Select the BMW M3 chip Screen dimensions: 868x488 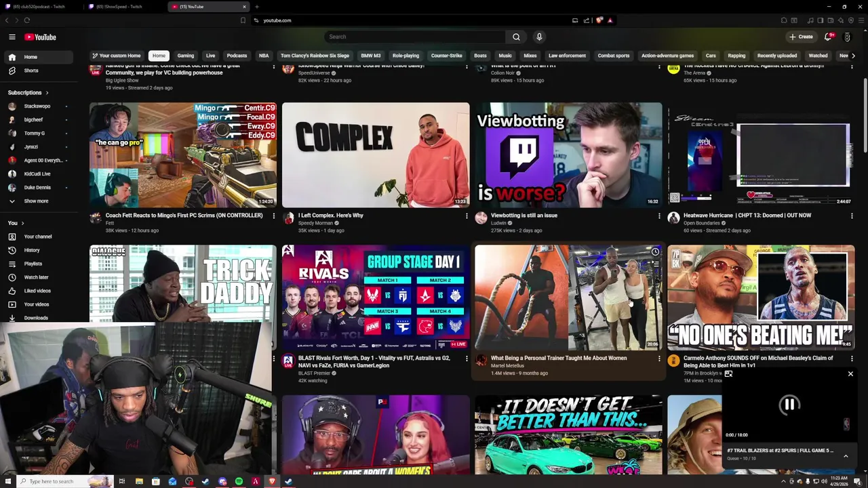pos(371,56)
